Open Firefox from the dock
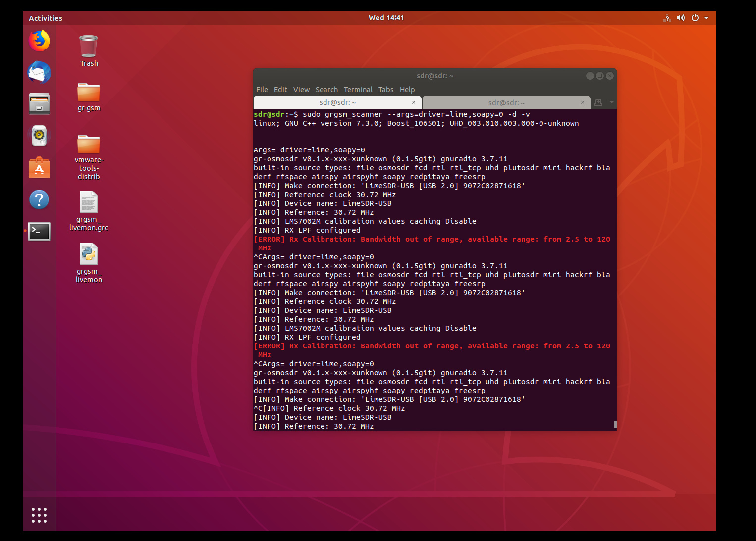756x541 pixels. pyautogui.click(x=39, y=41)
